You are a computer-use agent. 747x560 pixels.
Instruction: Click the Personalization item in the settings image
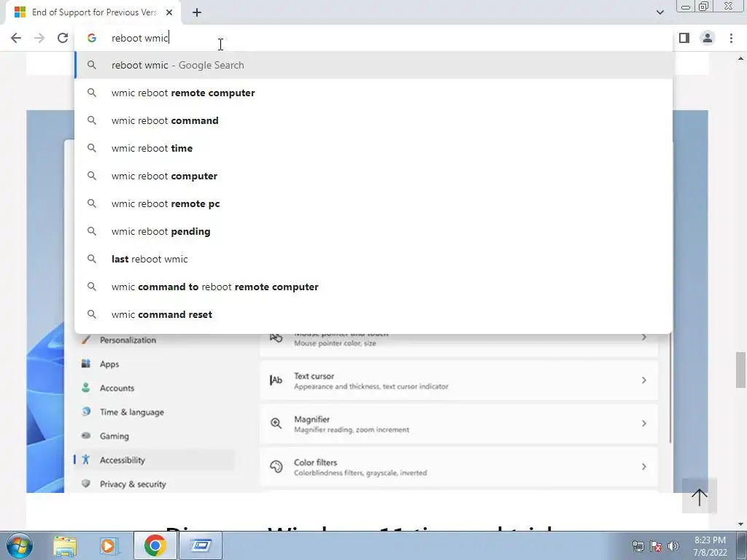128,340
